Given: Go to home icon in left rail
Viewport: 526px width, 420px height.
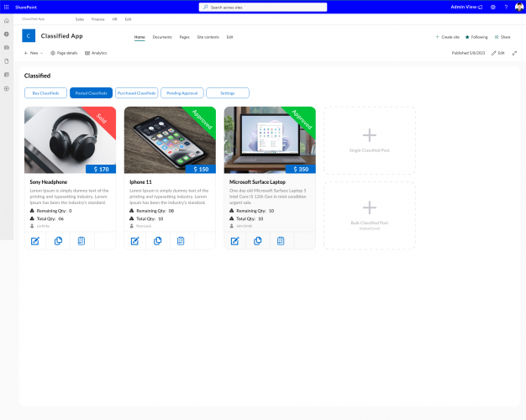Looking at the screenshot, I should pyautogui.click(x=7, y=21).
